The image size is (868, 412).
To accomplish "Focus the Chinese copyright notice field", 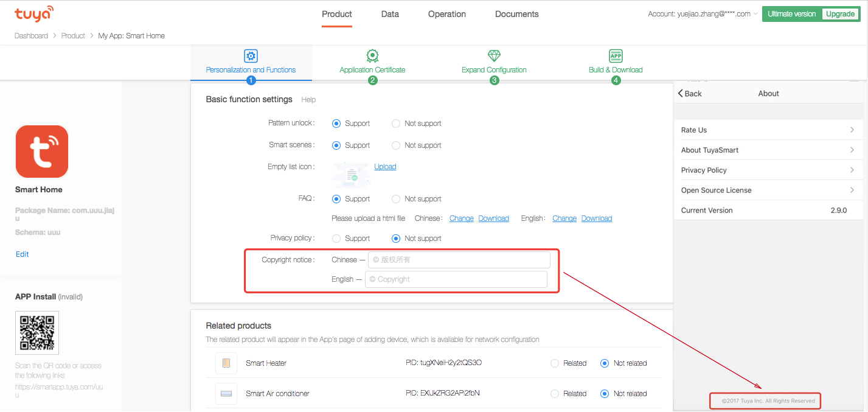I will [x=459, y=260].
